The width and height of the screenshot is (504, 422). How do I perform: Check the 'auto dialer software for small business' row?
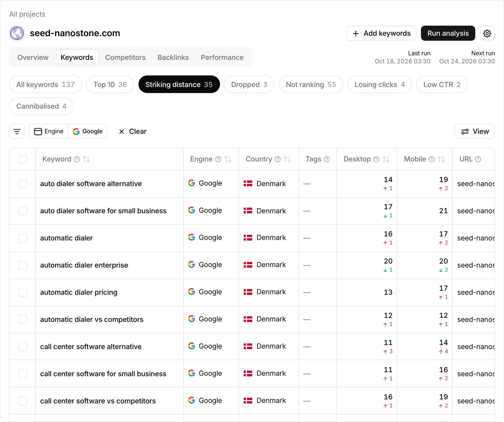[x=23, y=211]
